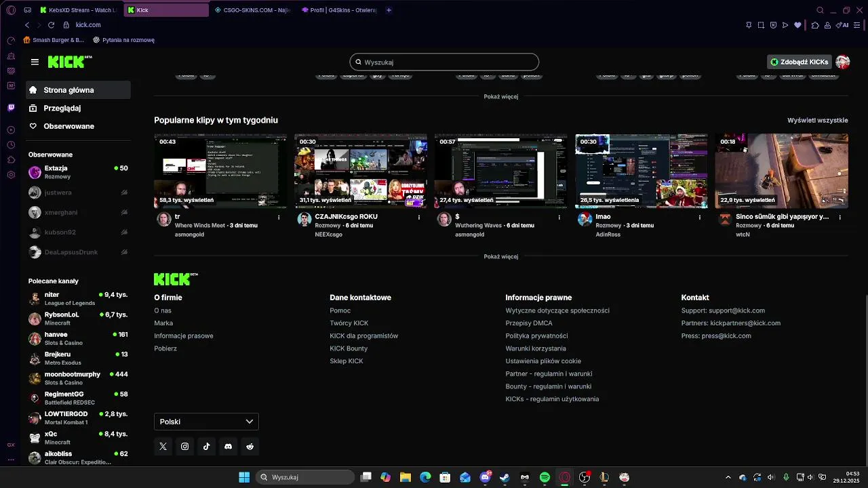Open the AI assistant button in toolbar
This screenshot has width=868, height=488.
[x=843, y=25]
